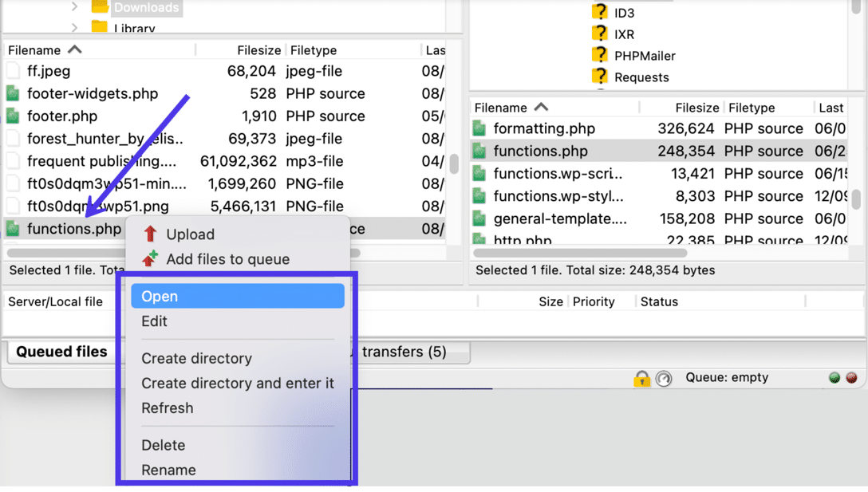
Task: Expand the Downloads directory chevron
Action: pyautogui.click(x=73, y=7)
